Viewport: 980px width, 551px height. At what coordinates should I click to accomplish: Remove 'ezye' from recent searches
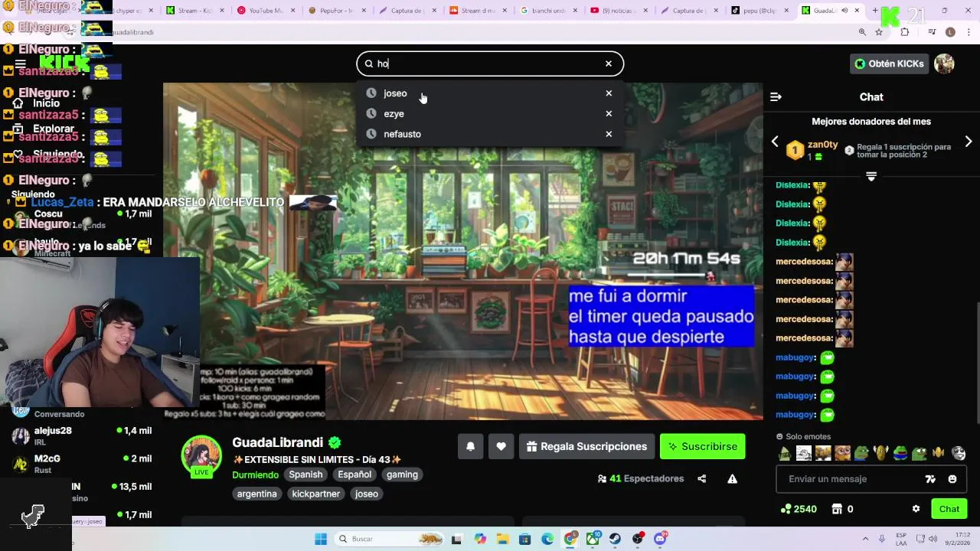[609, 113]
